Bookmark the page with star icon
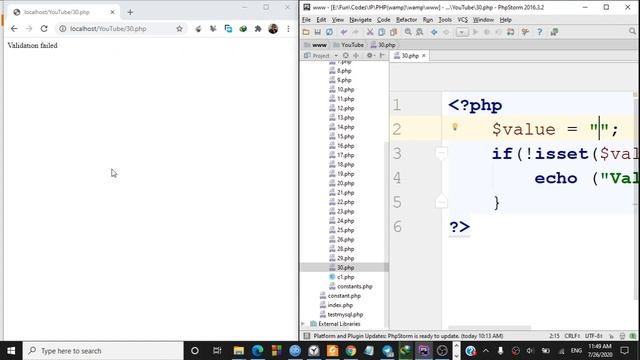The image size is (640, 360). tap(179, 29)
